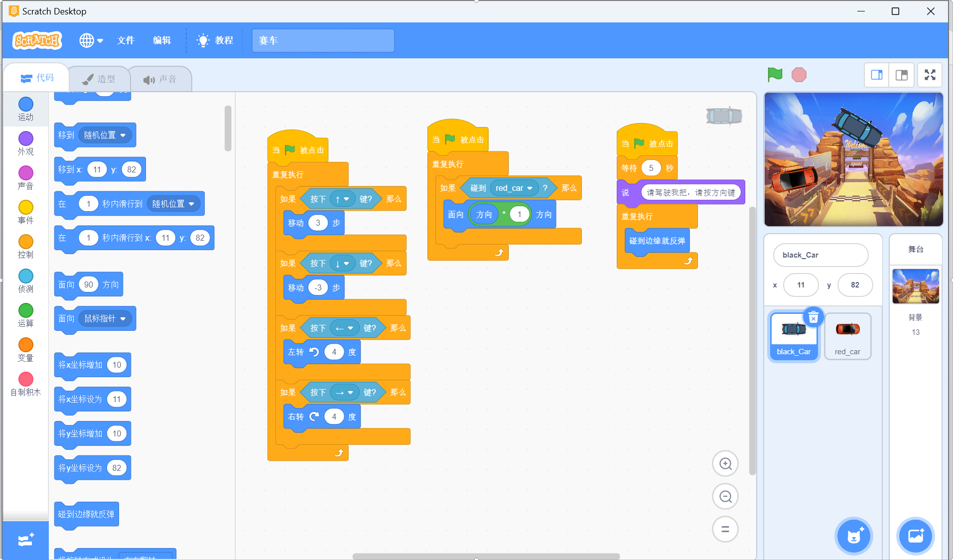Click the Scratch logo

pos(37,40)
